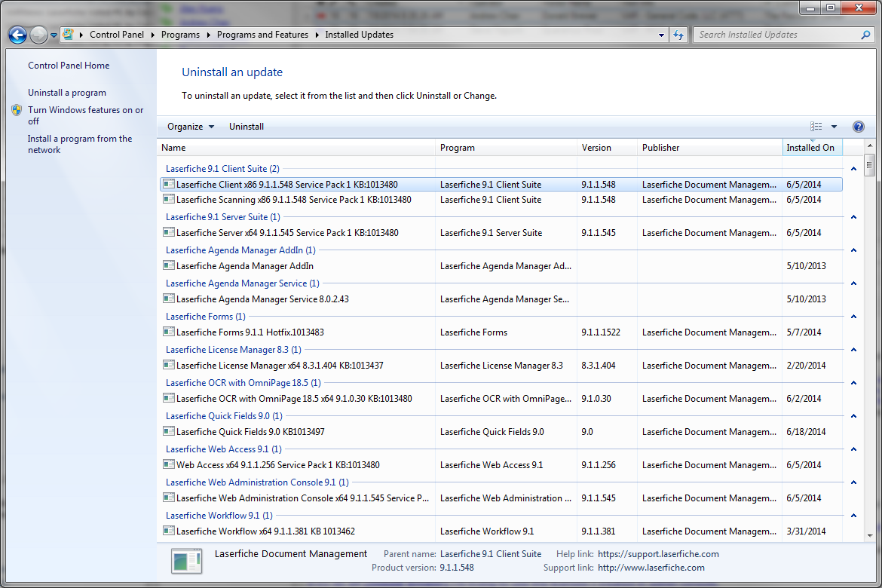
Task: Click the Windows features shield icon
Action: pos(17,110)
